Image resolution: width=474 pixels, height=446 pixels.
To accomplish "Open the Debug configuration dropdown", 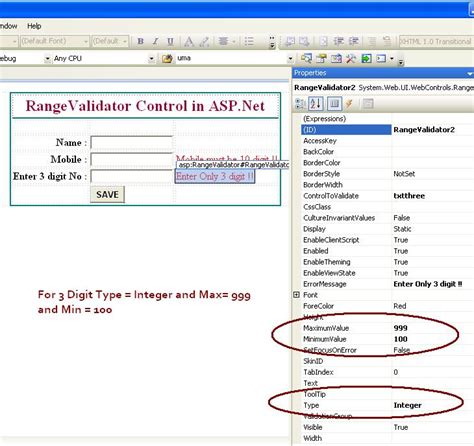I will (x=47, y=59).
